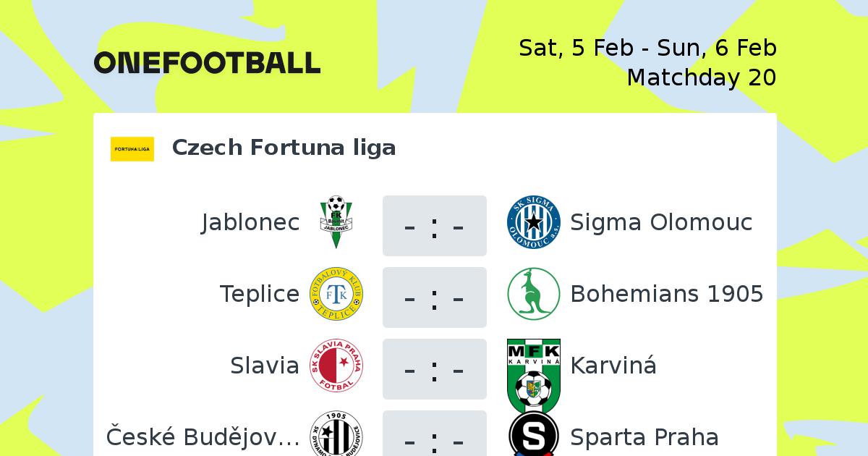
Task: Select the Teplice vs Bohemians score box
Action: 435,297
